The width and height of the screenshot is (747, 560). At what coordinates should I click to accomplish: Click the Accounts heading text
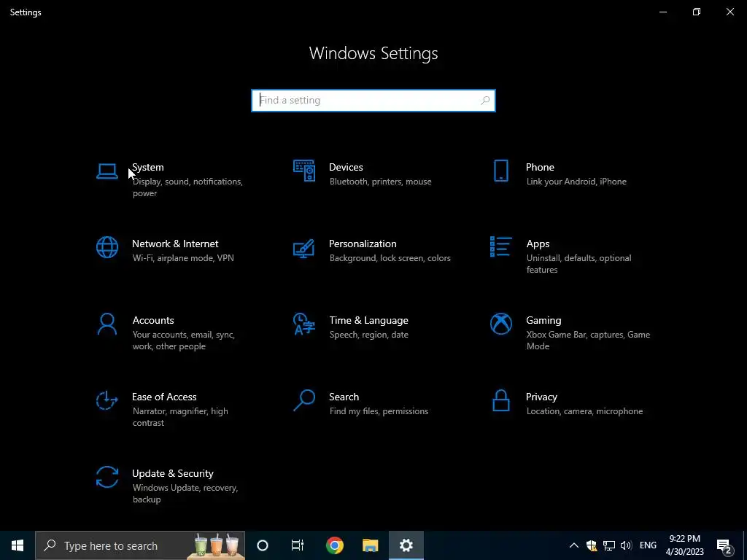tap(153, 321)
